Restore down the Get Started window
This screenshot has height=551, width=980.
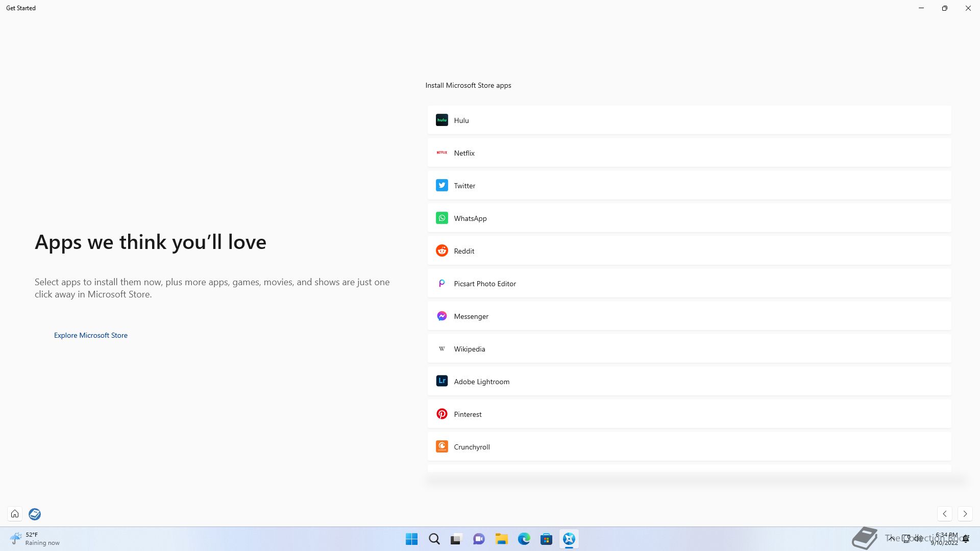945,8
